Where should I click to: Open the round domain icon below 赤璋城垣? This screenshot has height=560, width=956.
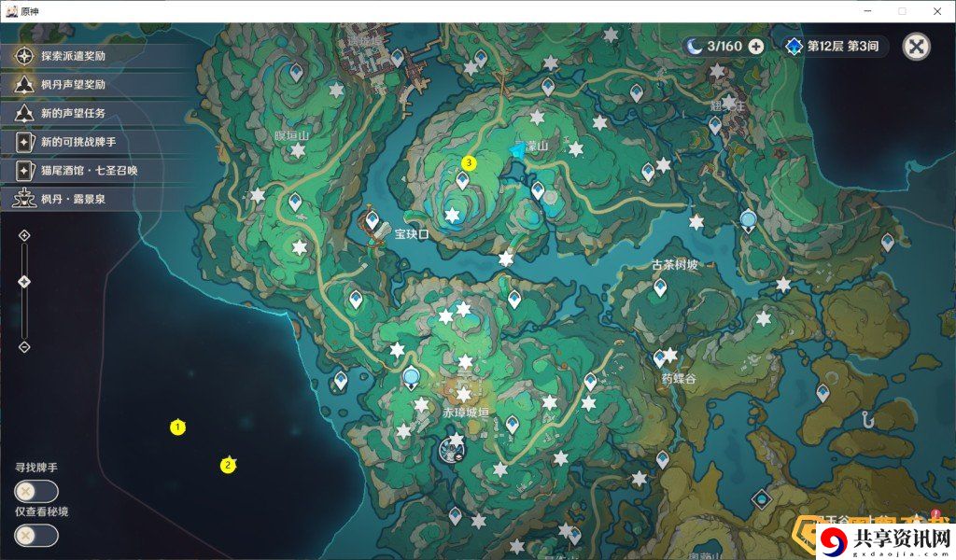[x=453, y=451]
